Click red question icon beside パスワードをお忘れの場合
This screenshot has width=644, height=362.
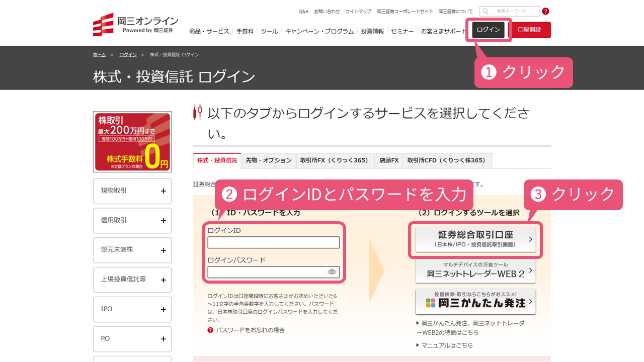210,330
